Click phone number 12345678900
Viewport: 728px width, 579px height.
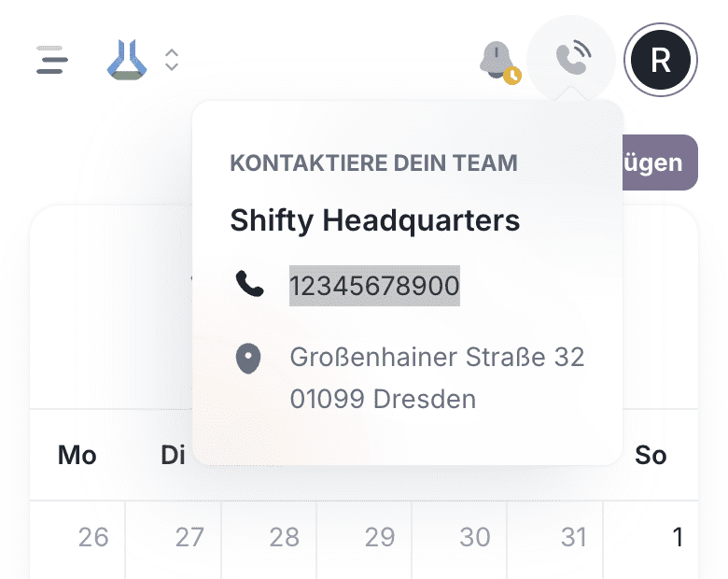(374, 285)
